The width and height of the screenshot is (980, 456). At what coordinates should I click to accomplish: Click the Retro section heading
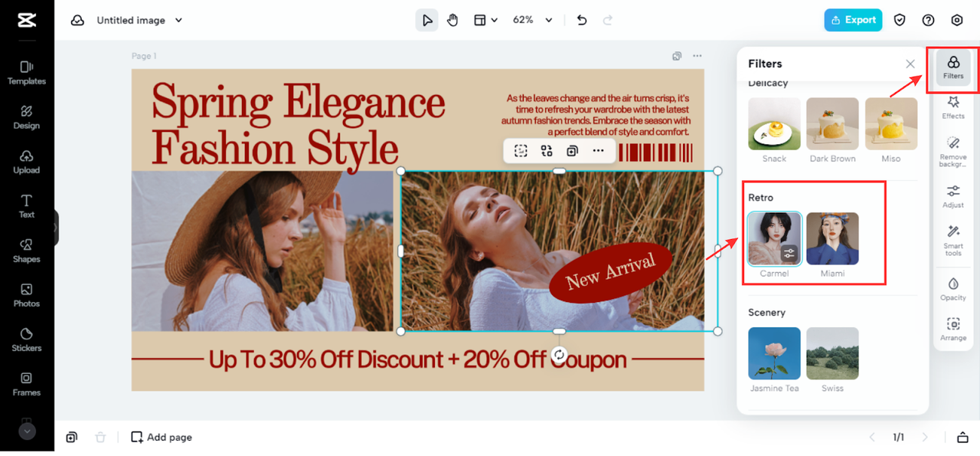(761, 198)
